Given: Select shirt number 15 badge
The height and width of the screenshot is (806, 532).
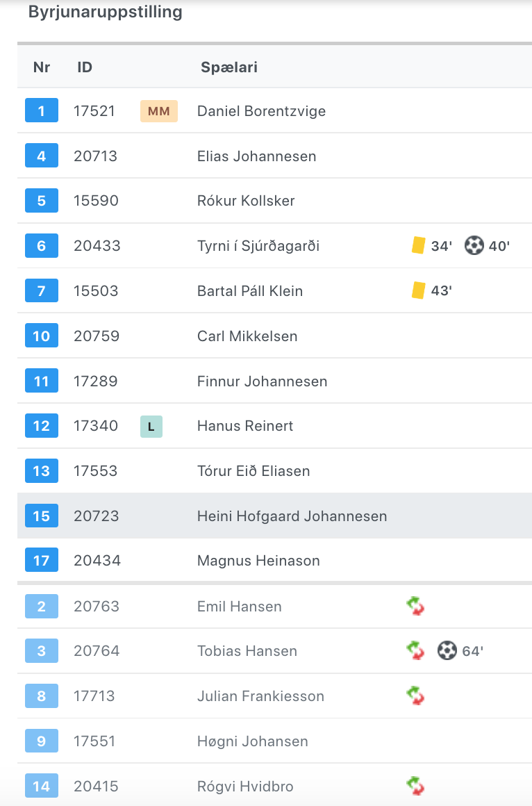Looking at the screenshot, I should tap(42, 516).
